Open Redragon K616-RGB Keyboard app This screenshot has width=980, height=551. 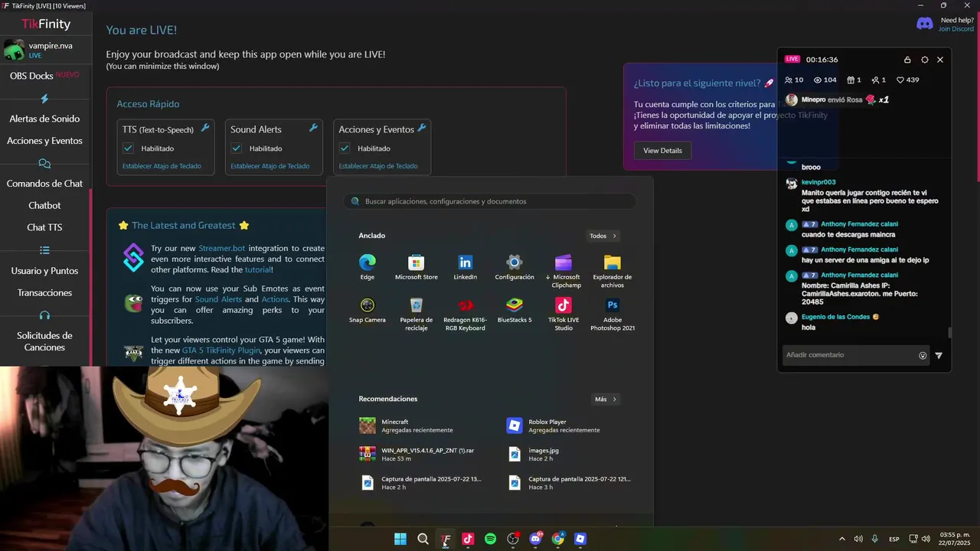click(x=465, y=314)
